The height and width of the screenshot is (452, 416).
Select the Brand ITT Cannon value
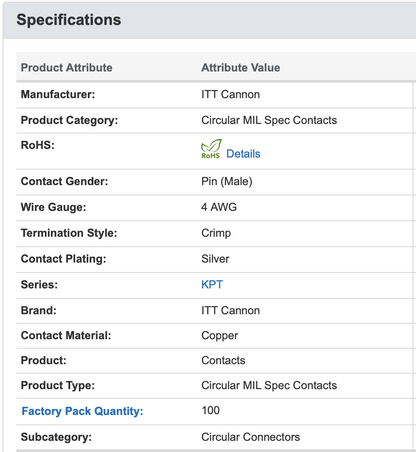tap(230, 310)
